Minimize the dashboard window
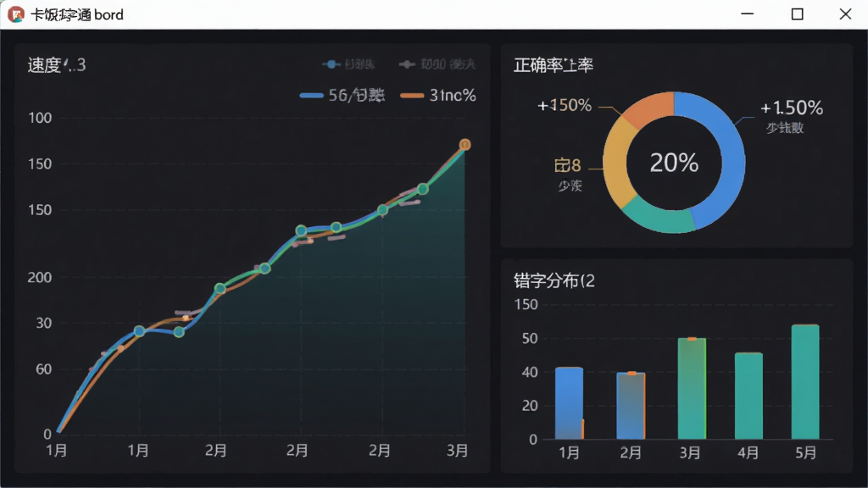The height and width of the screenshot is (488, 868). click(748, 14)
